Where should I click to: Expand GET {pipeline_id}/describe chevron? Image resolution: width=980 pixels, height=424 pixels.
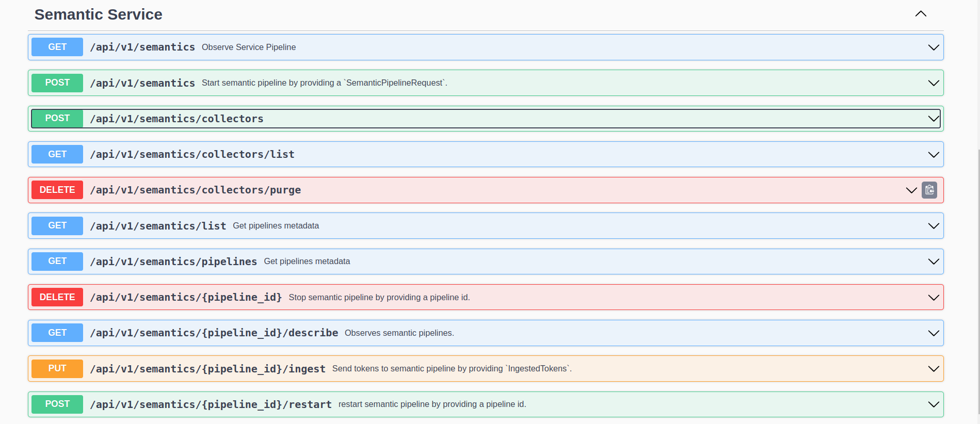point(934,333)
